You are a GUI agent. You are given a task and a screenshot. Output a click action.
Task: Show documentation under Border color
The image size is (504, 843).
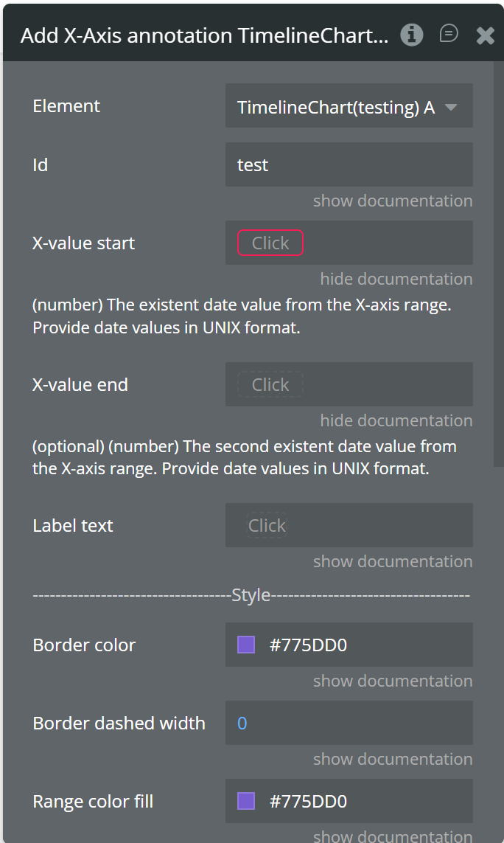(x=392, y=681)
